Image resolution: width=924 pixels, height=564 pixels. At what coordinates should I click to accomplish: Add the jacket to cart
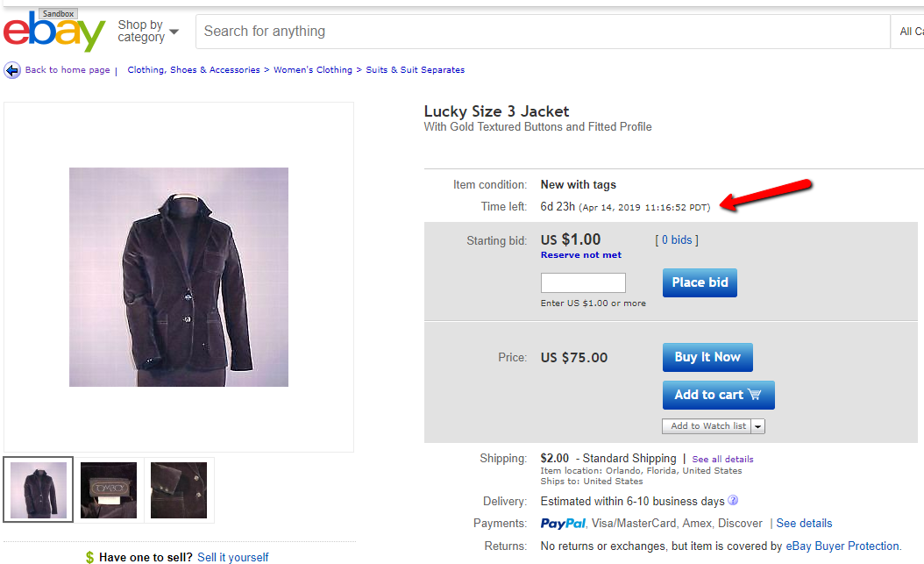tap(718, 395)
